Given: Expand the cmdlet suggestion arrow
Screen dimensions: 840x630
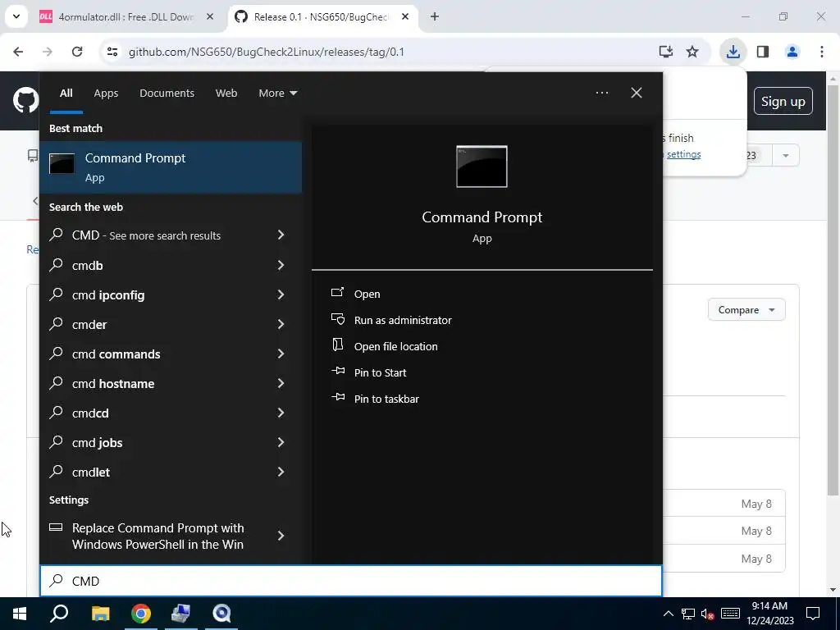Looking at the screenshot, I should tap(281, 472).
